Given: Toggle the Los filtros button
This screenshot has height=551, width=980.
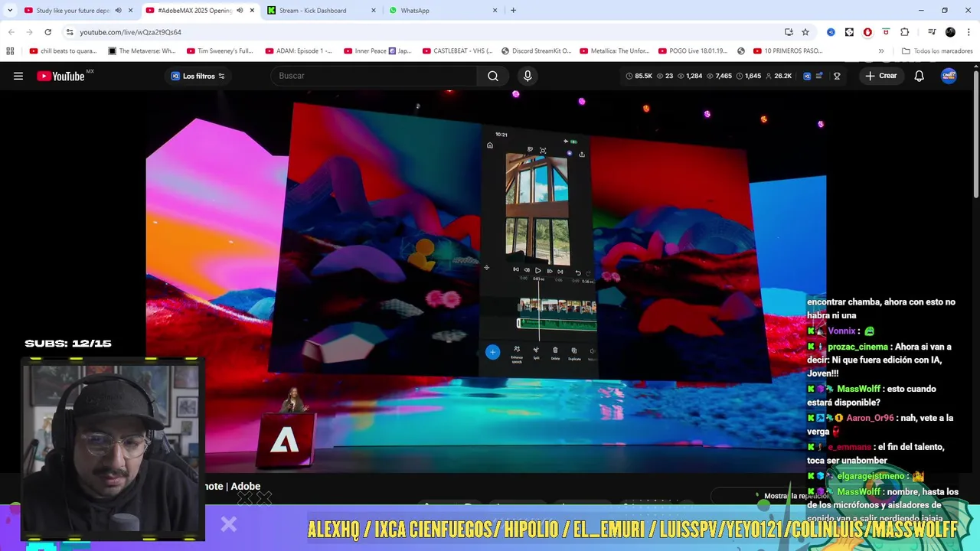Looking at the screenshot, I should tap(198, 76).
